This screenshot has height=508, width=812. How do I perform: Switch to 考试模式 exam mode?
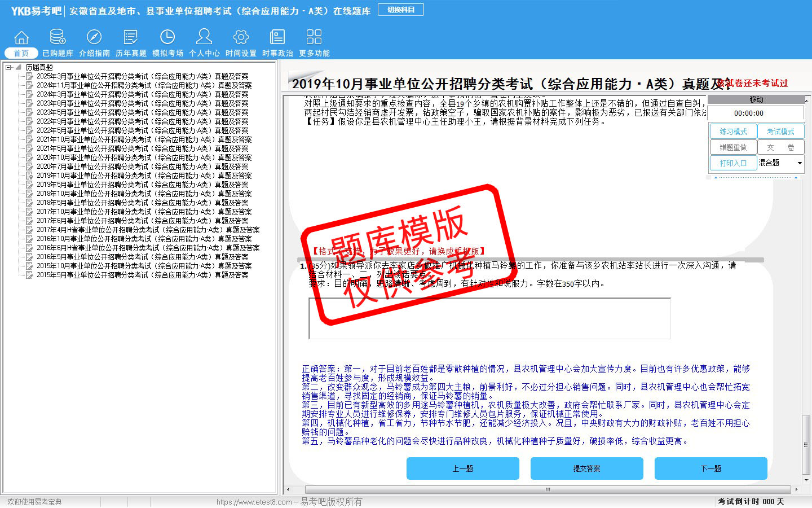click(780, 132)
